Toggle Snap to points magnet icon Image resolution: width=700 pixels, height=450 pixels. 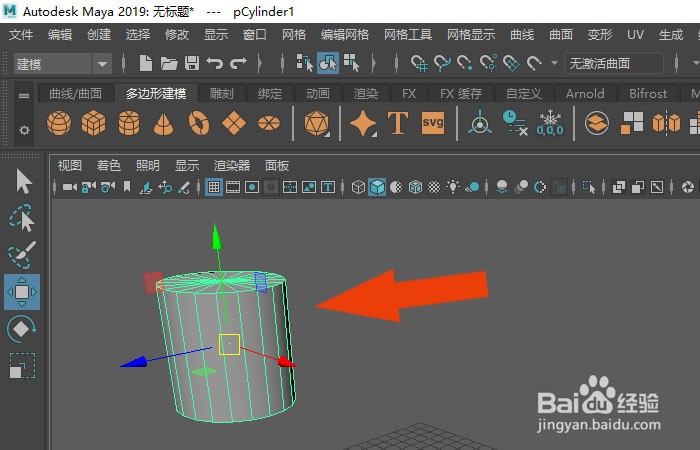coord(465,63)
